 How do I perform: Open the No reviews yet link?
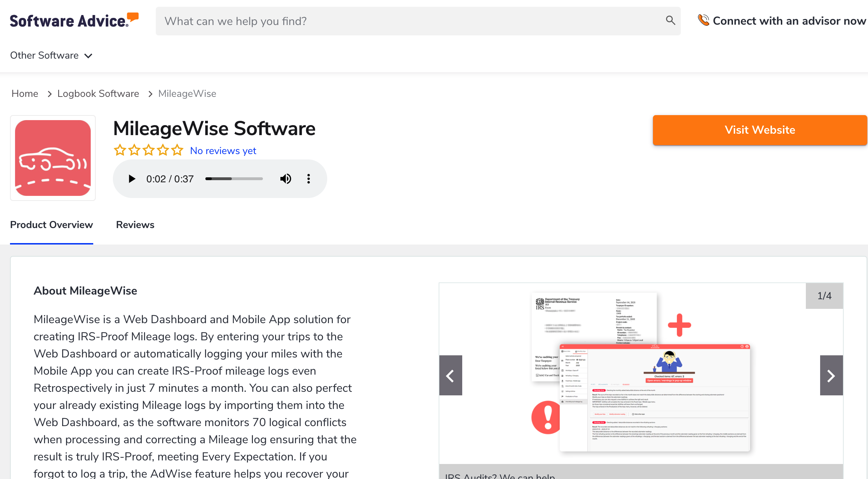coord(223,151)
